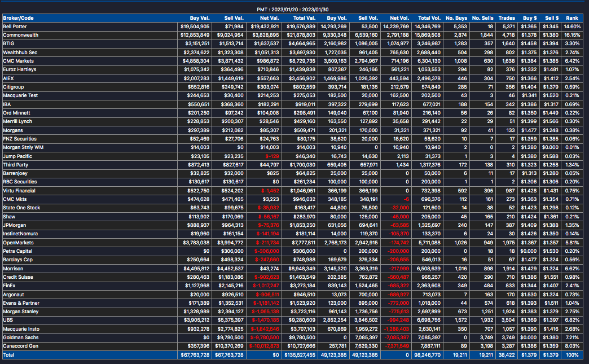The image size is (589, 364).
Task: Select the Virtu Financial broker name
Action: [x=19, y=191]
